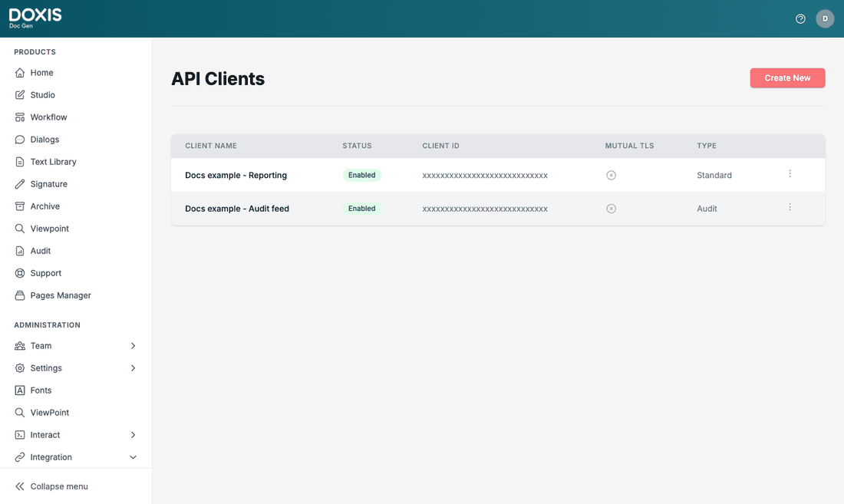Screen dimensions: 844x504
Task: Expand the Interact submenu chevron
Action: (x=133, y=435)
